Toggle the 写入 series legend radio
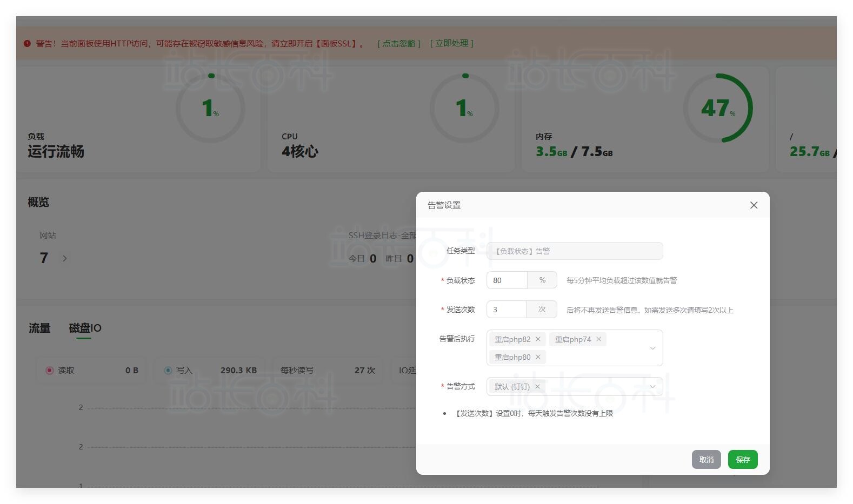This screenshot has width=853, height=504. point(168,371)
